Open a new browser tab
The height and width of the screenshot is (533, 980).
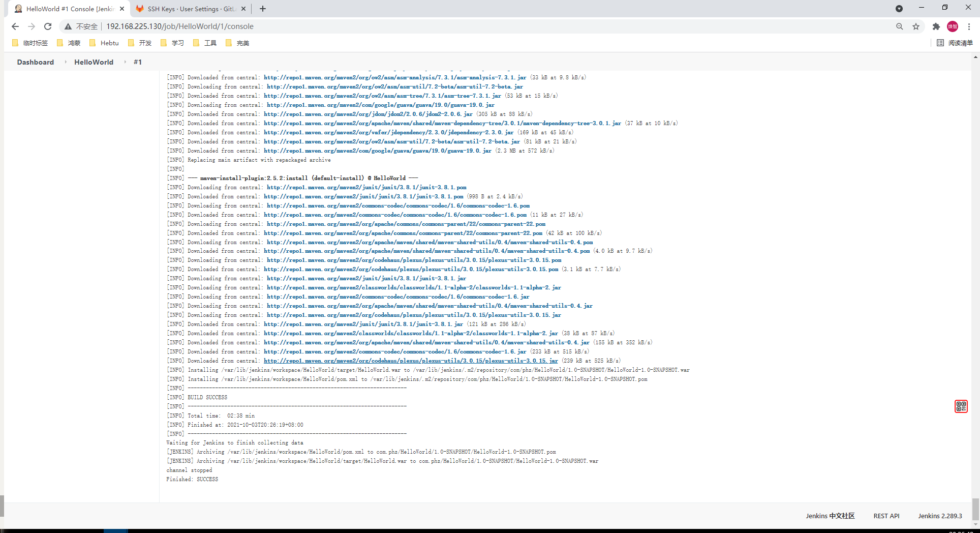coord(263,9)
